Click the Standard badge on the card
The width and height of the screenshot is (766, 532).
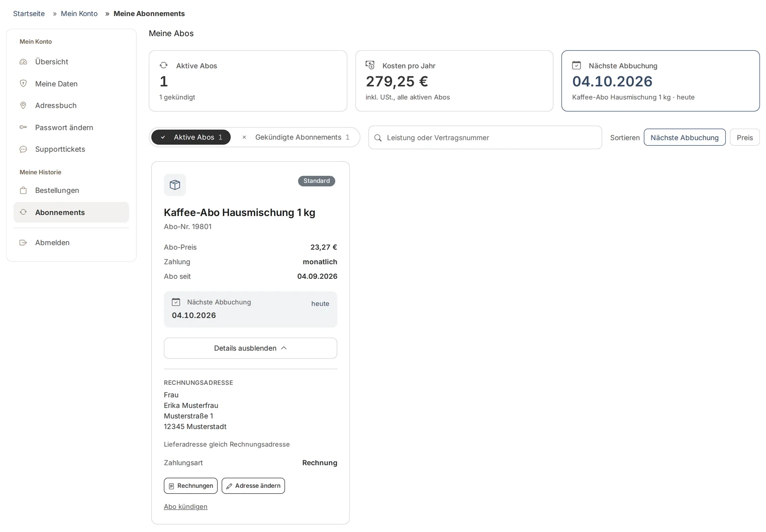317,181
